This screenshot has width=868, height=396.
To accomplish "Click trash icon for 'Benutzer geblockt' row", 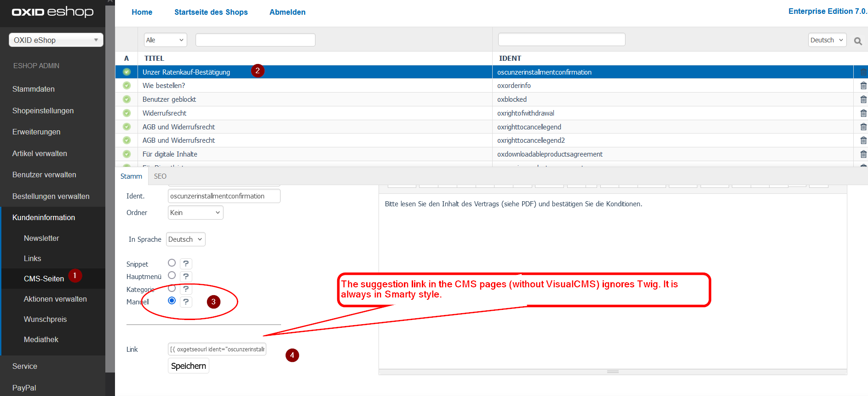I will (863, 99).
